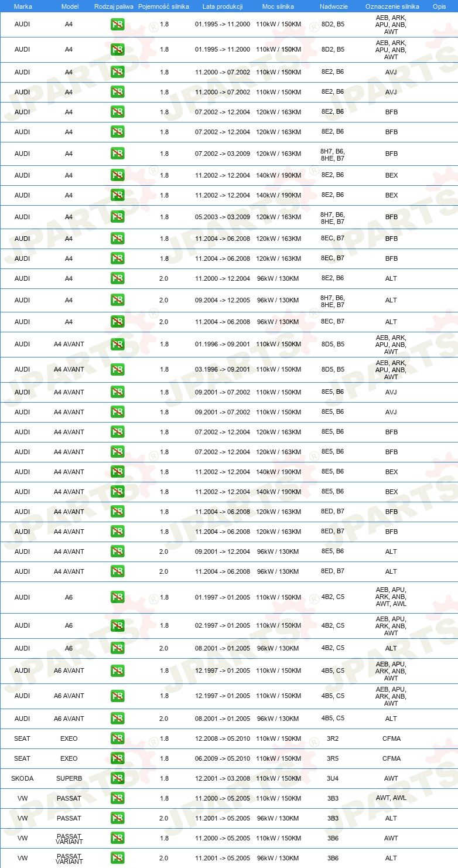The width and height of the screenshot is (458, 868).
Task: Click fuel icon in SEAT EXEO 3R2 row
Action: [x=117, y=738]
